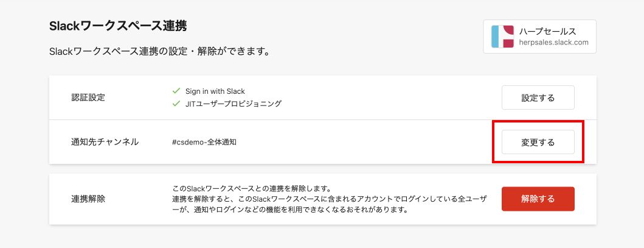Viewport: 644px width, 248px height.
Task: Click green checkmark beside Sign in with Slack
Action: coord(177,91)
